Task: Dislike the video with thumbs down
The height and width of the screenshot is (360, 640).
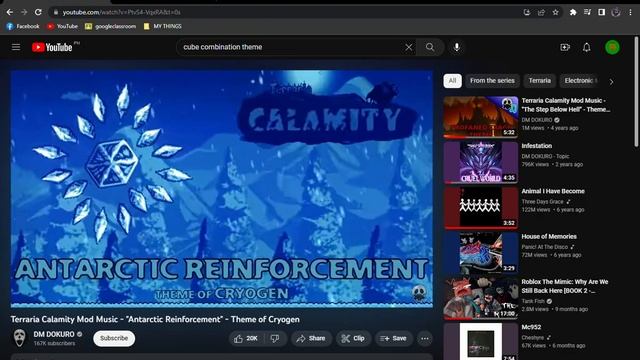Action: click(276, 338)
